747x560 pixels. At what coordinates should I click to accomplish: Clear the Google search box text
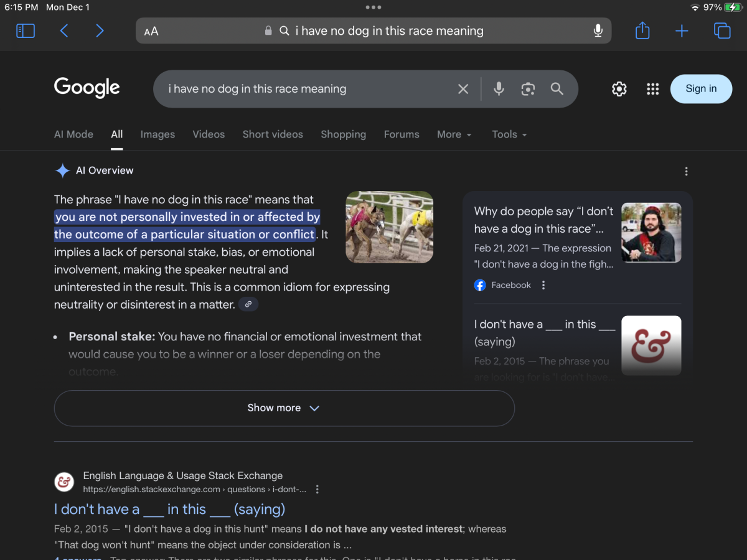click(463, 89)
